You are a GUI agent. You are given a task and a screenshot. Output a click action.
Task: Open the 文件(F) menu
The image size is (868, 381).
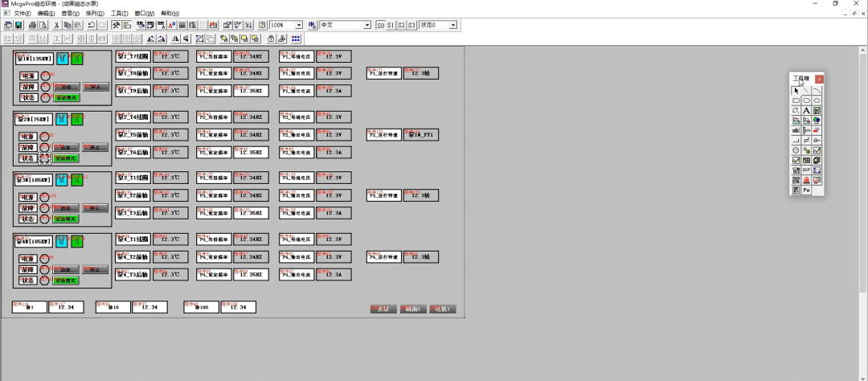23,14
